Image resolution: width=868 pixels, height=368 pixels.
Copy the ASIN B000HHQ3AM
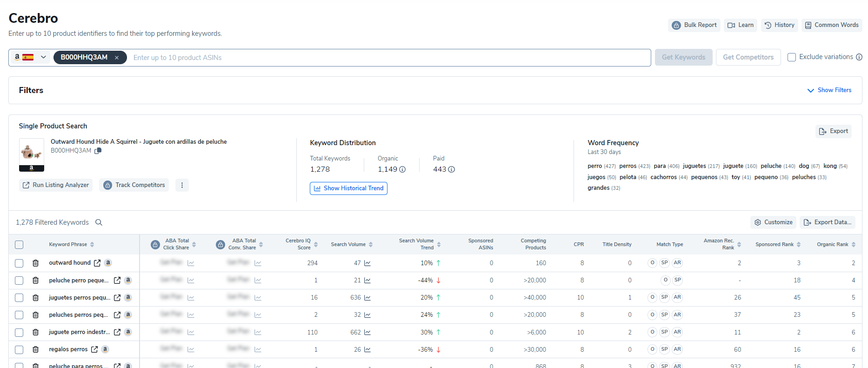[98, 151]
